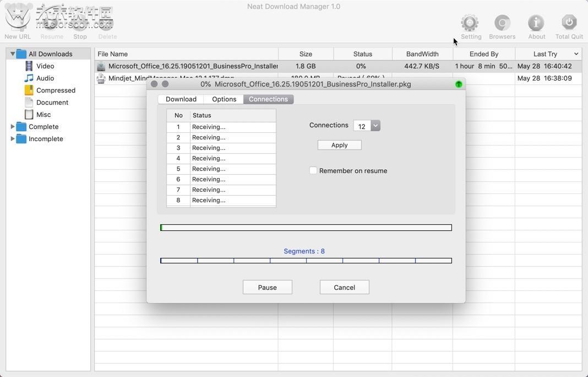
Task: Switch to the Download tab
Action: [181, 99]
